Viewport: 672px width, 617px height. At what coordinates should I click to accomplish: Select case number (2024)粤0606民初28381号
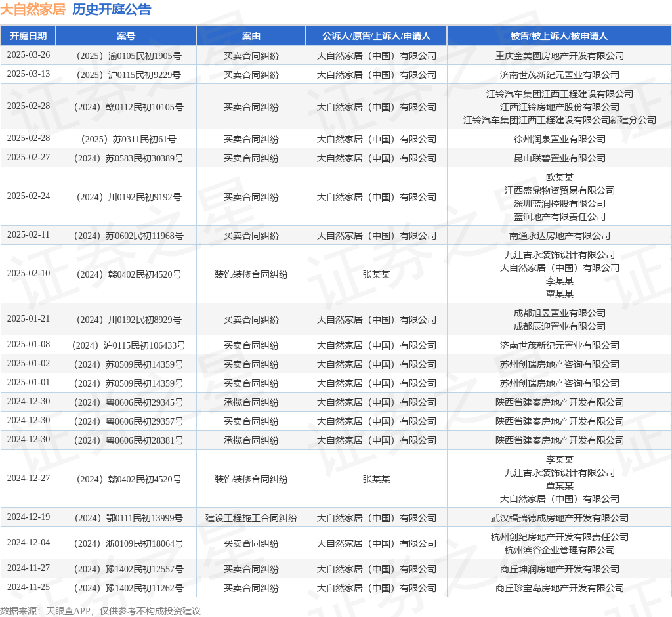pos(129,441)
